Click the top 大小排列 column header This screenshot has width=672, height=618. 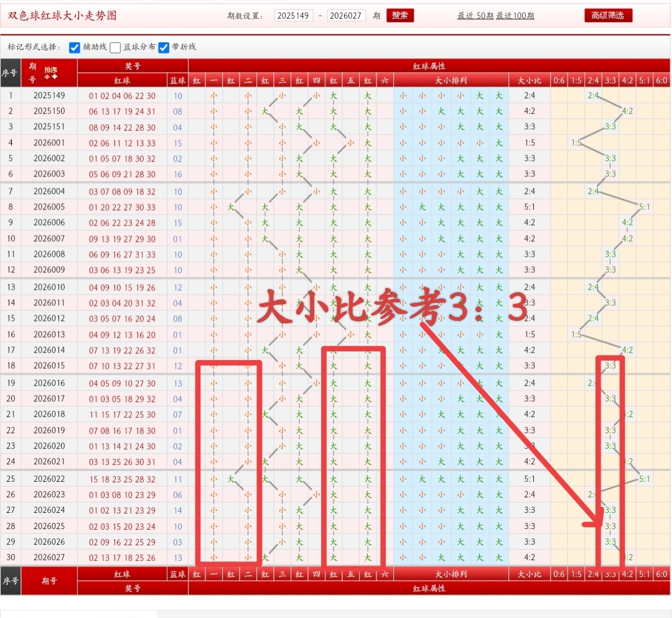(x=451, y=81)
